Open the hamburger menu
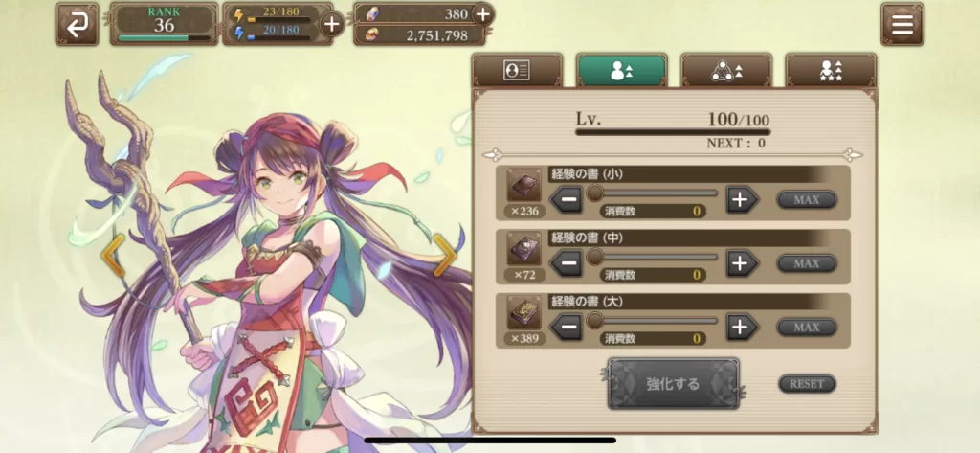This screenshot has height=453, width=980. pos(902,24)
